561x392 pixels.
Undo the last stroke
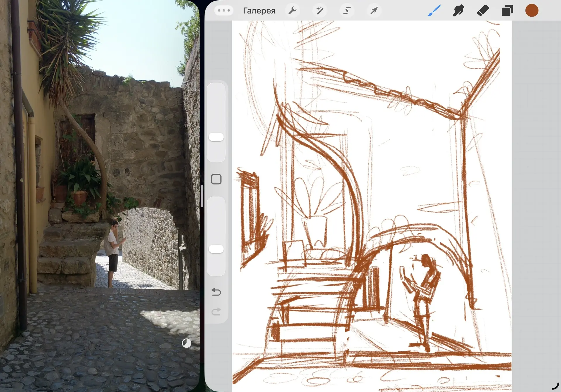coord(216,292)
